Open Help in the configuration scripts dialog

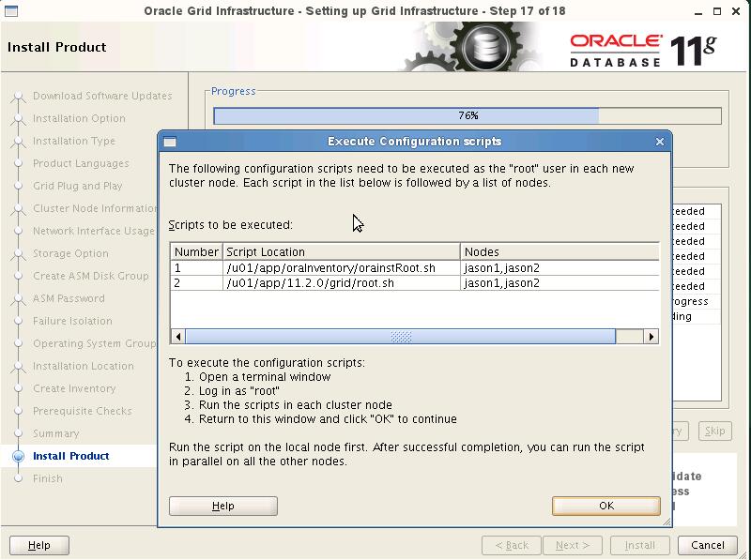point(223,506)
